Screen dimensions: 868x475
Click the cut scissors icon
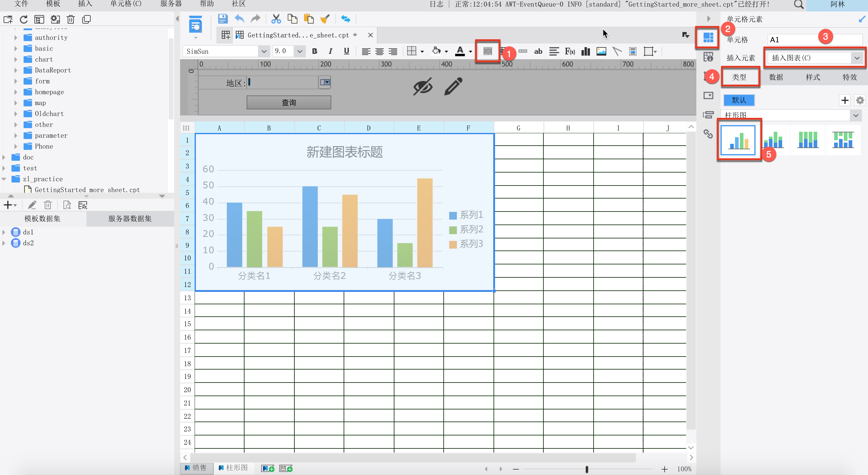pyautogui.click(x=276, y=19)
